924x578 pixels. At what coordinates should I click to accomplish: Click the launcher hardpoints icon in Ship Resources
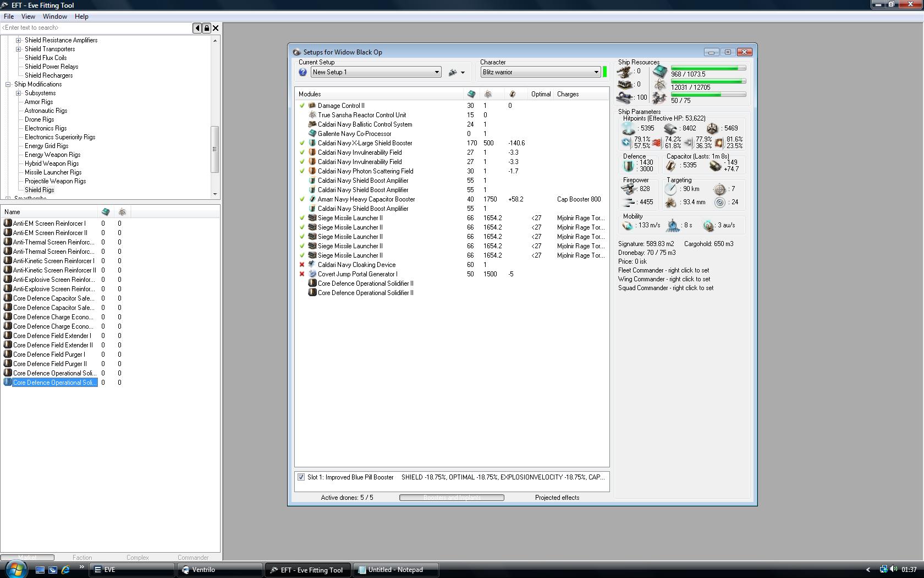tap(624, 85)
